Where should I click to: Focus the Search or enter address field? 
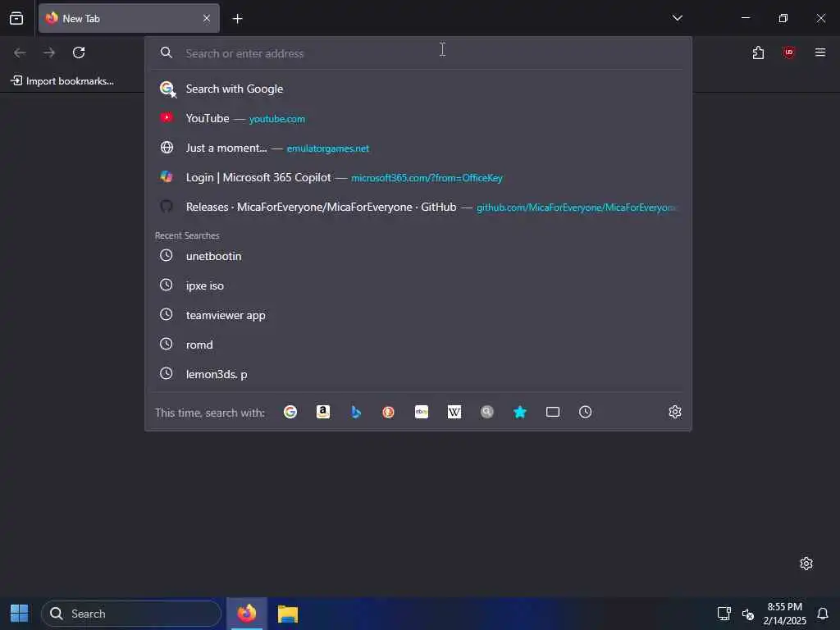click(x=418, y=53)
